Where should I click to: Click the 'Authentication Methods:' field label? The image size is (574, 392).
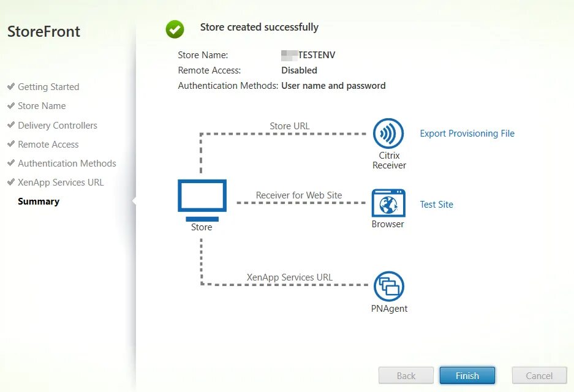(228, 86)
